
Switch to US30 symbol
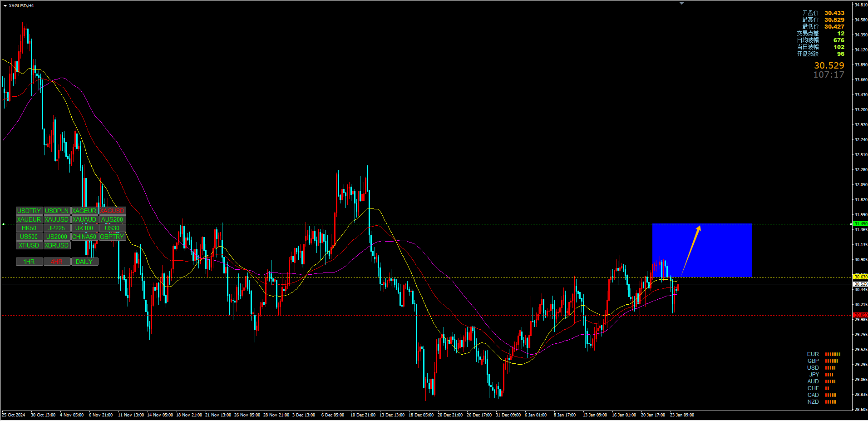point(112,228)
